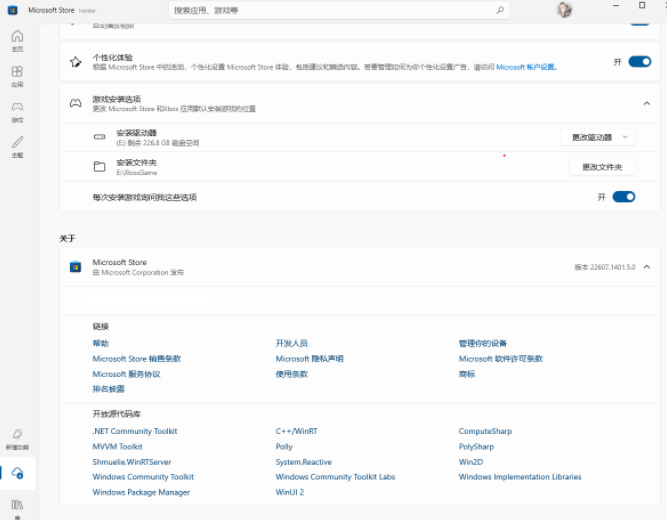Go to the Home (主页) page in sidebar
Image resolution: width=667 pixels, height=520 pixels.
point(17,41)
